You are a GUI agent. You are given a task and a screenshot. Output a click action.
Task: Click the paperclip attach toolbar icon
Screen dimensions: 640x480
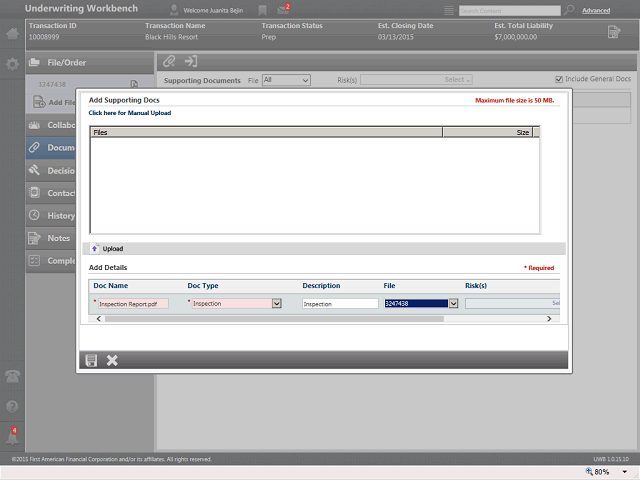[x=169, y=62]
